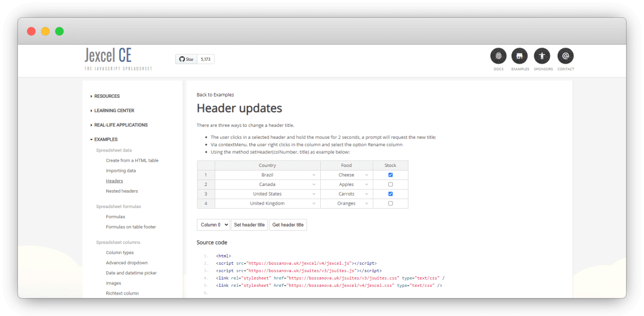
Task: Open Advanced dropdown sidebar item
Action: pyautogui.click(x=126, y=262)
